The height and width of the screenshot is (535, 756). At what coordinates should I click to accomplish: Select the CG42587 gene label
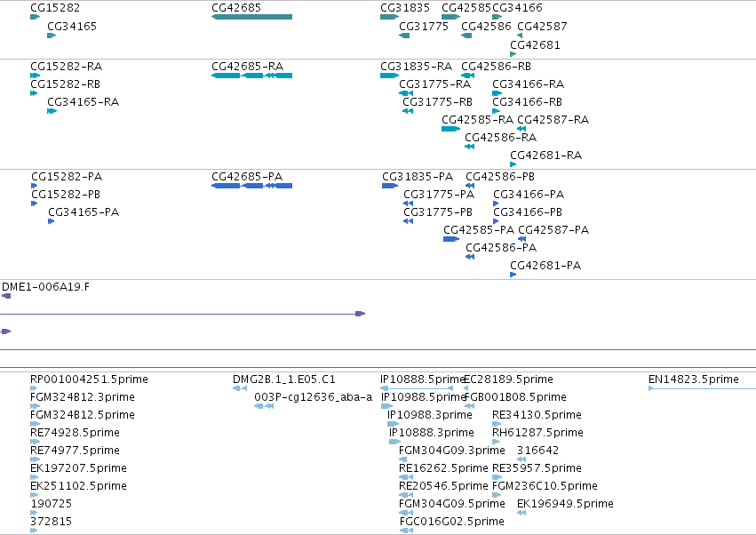coord(542,27)
